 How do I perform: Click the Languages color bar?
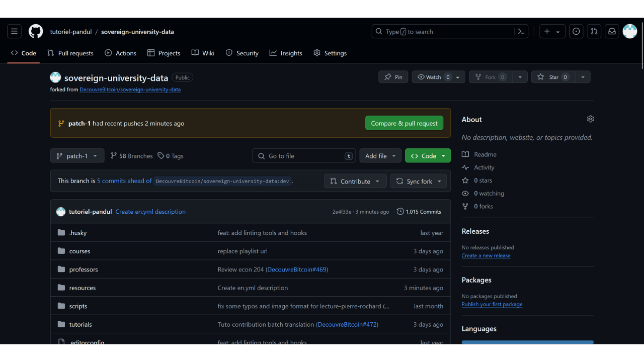point(527,342)
